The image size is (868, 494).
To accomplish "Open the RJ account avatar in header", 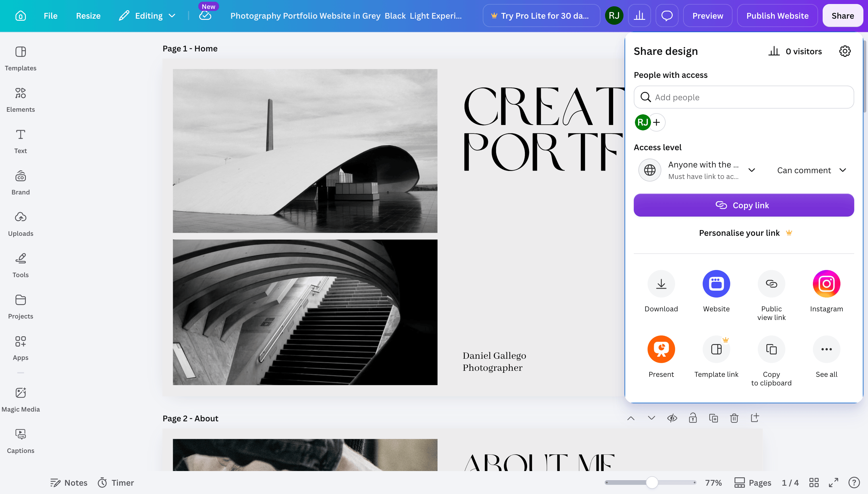I will [614, 16].
